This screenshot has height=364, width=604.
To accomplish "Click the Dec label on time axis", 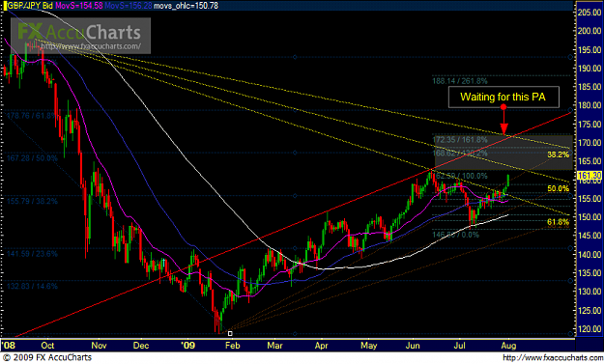I will coord(141,345).
